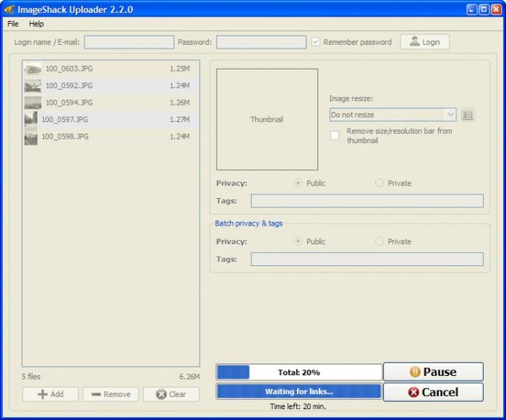Select thumbnail of 100_0603.JPG
This screenshot has width=506, height=420.
pos(33,69)
